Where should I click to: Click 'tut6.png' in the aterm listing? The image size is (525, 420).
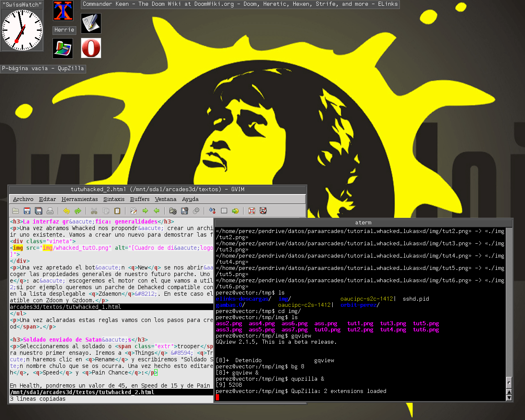[426, 330]
